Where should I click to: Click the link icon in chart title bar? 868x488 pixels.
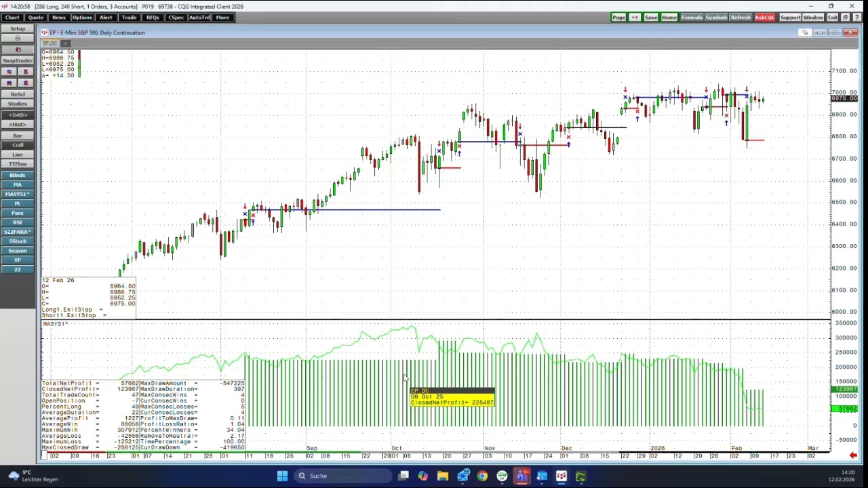click(805, 33)
